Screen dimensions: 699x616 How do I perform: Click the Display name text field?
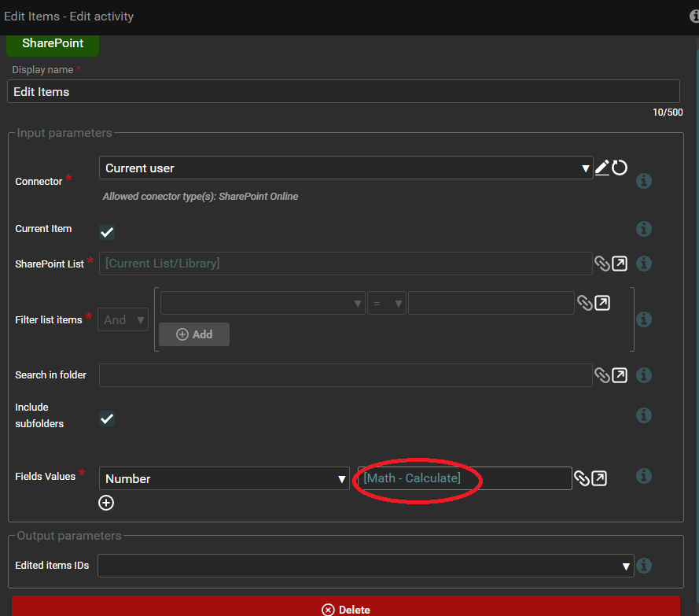pyautogui.click(x=344, y=92)
